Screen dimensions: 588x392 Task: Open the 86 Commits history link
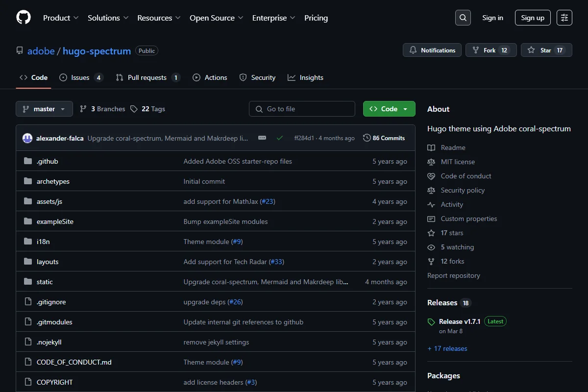tap(384, 138)
